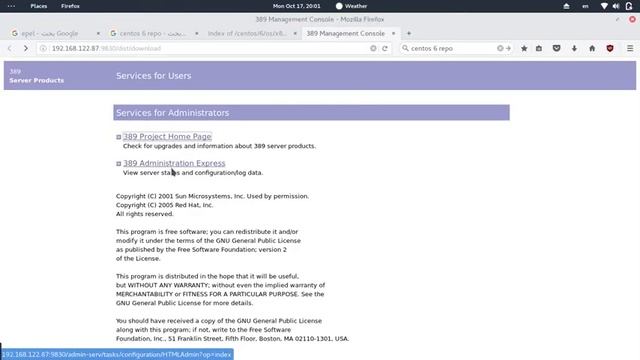Open the red shield extension icon
640x360 pixels.
click(610, 48)
